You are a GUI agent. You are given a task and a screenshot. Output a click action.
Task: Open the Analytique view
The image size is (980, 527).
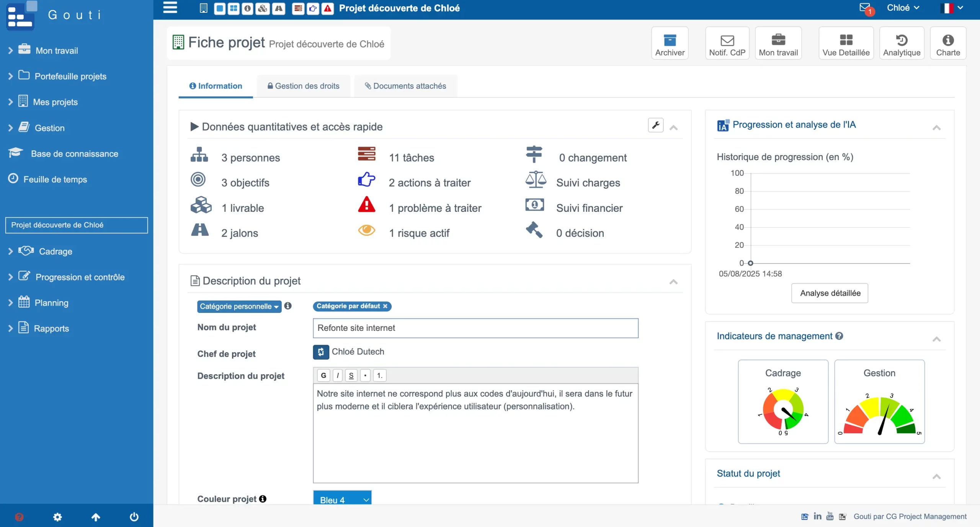tap(902, 43)
